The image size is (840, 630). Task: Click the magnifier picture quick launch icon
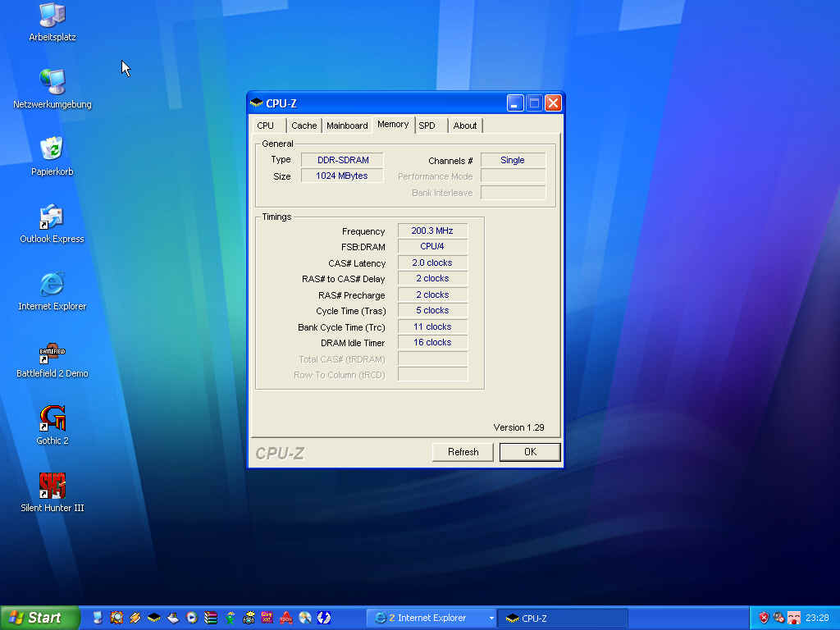116,618
